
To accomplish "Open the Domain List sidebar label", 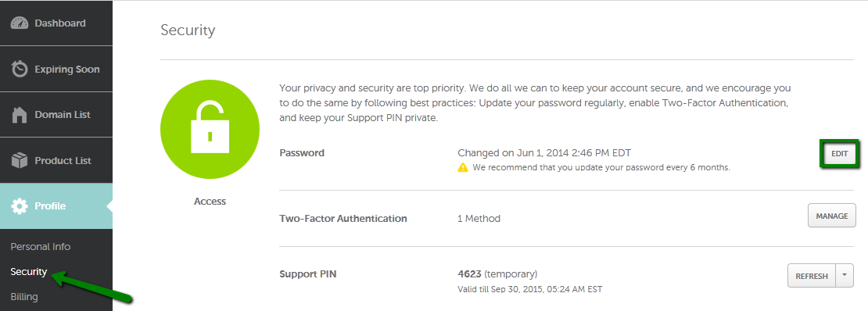I will [x=63, y=115].
